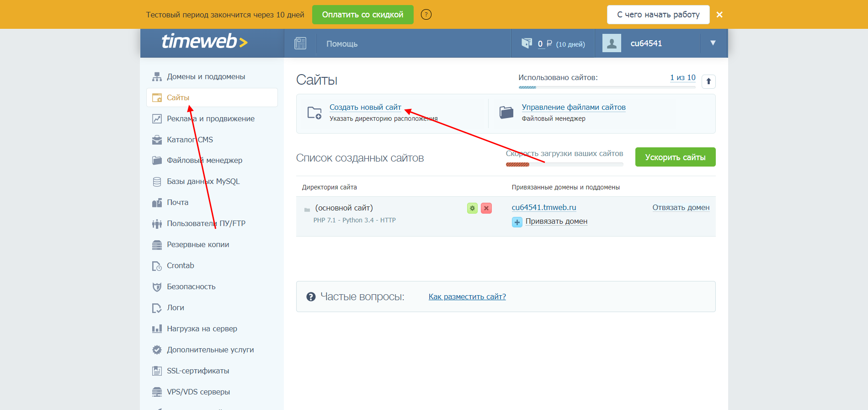
Task: Expand the account dropdown arrow
Action: [x=713, y=43]
